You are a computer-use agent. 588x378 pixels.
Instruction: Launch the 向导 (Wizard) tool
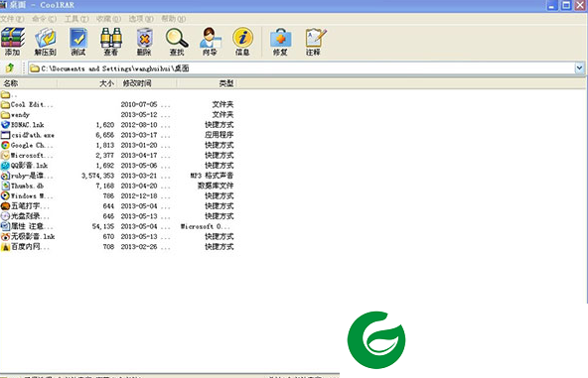210,42
